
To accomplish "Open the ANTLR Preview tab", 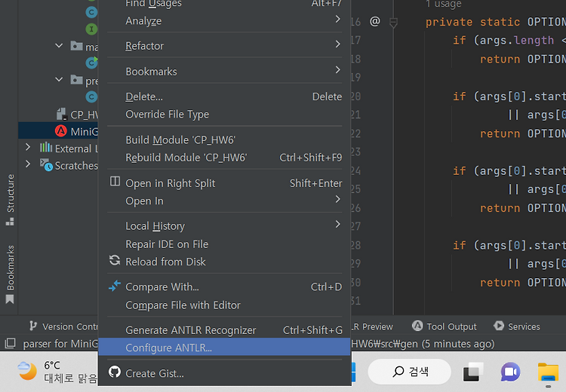I will (373, 326).
